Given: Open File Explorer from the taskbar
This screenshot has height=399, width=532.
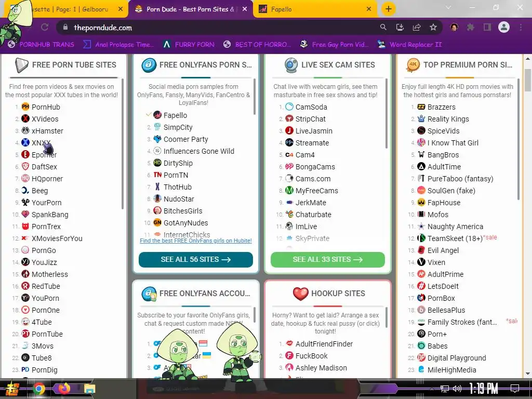Looking at the screenshot, I should [89, 389].
